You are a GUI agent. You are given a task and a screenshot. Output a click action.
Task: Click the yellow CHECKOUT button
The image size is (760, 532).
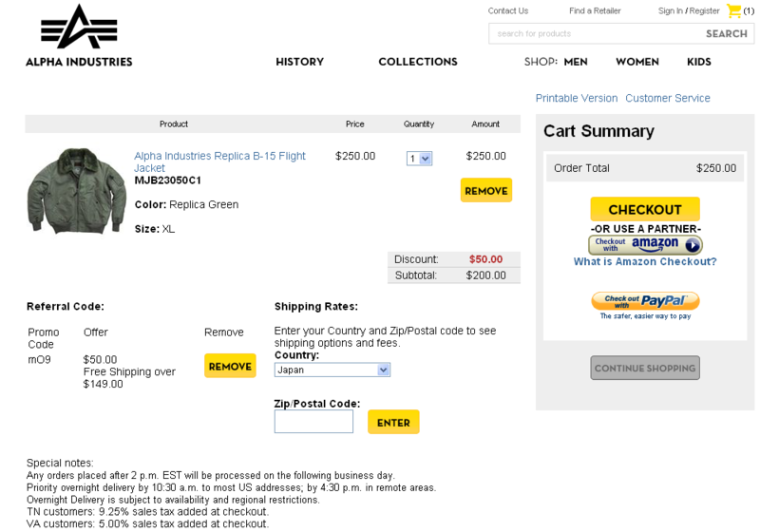point(645,209)
